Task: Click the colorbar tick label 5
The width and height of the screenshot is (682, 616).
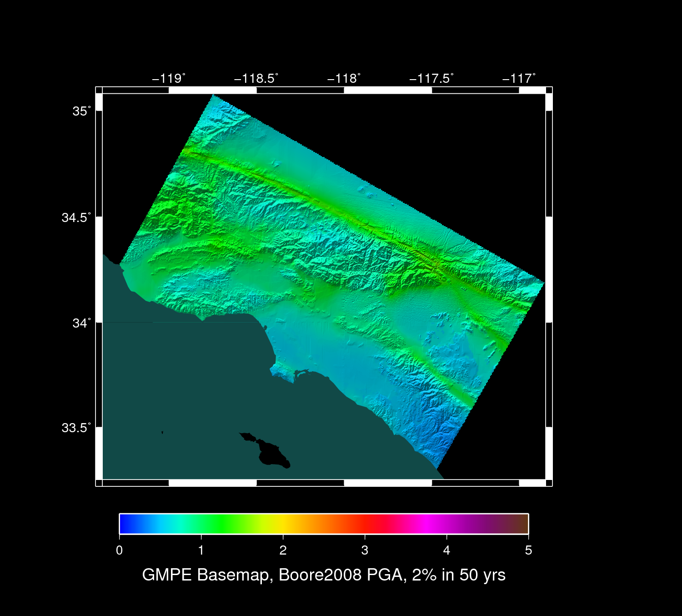Action: (x=528, y=550)
